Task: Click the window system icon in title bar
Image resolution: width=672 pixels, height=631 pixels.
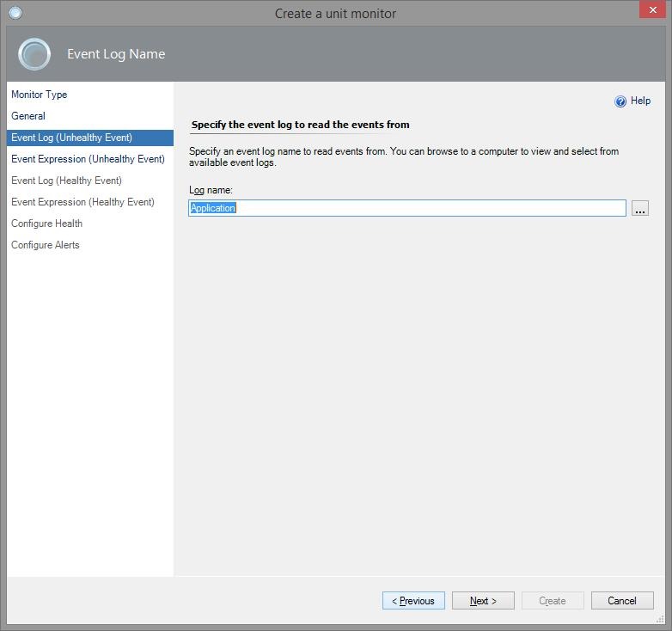Action: [15, 13]
